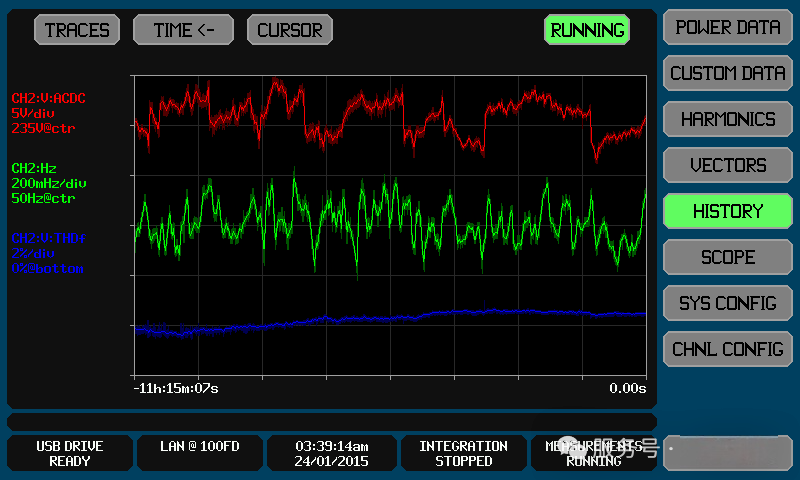
Task: Toggle the green RUNNING button
Action: (587, 30)
